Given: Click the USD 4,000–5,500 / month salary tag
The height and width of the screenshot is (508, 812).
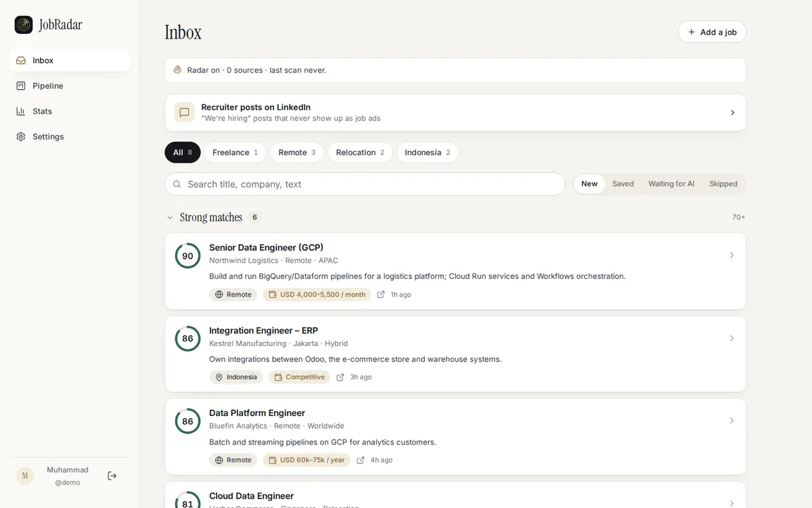Looking at the screenshot, I should click(x=317, y=295).
